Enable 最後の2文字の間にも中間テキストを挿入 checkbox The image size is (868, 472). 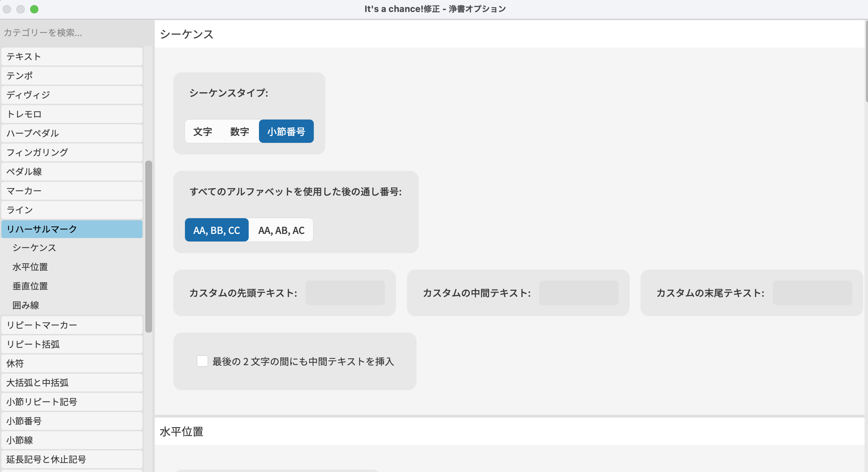click(x=202, y=361)
